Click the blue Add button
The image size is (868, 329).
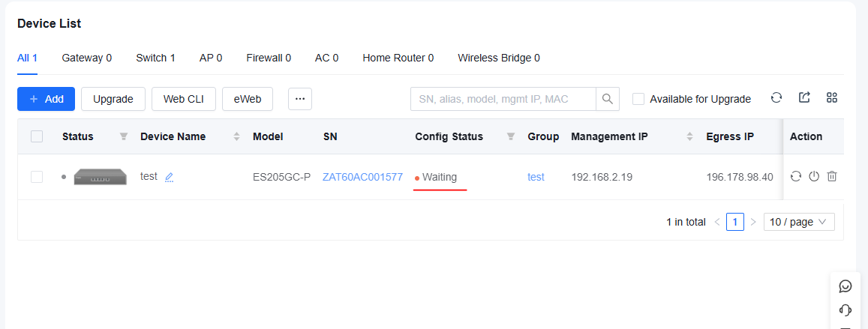point(46,99)
